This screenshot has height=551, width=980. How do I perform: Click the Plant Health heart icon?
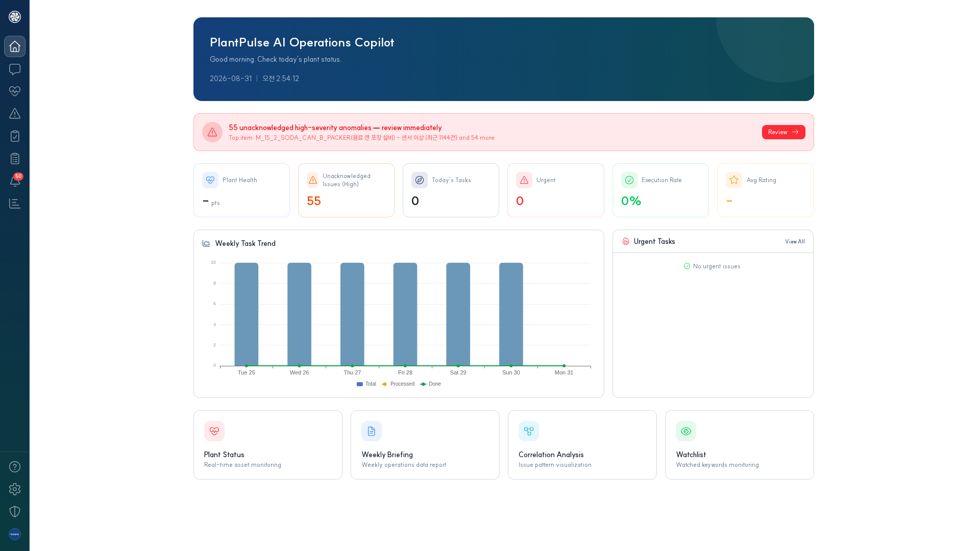point(210,180)
